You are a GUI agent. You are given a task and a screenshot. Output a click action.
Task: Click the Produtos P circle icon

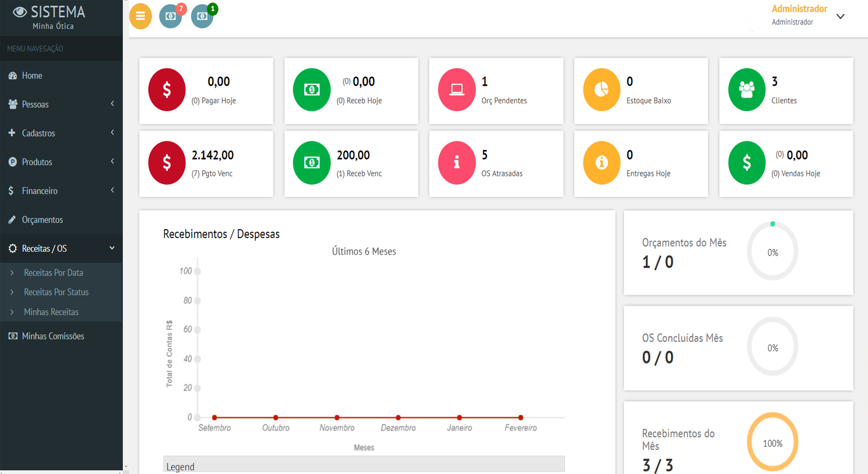[12, 162]
